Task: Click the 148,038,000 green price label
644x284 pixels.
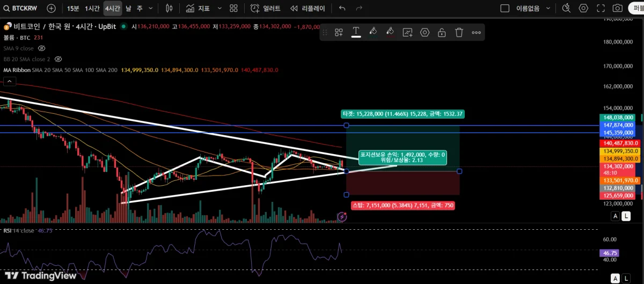Action: point(618,118)
